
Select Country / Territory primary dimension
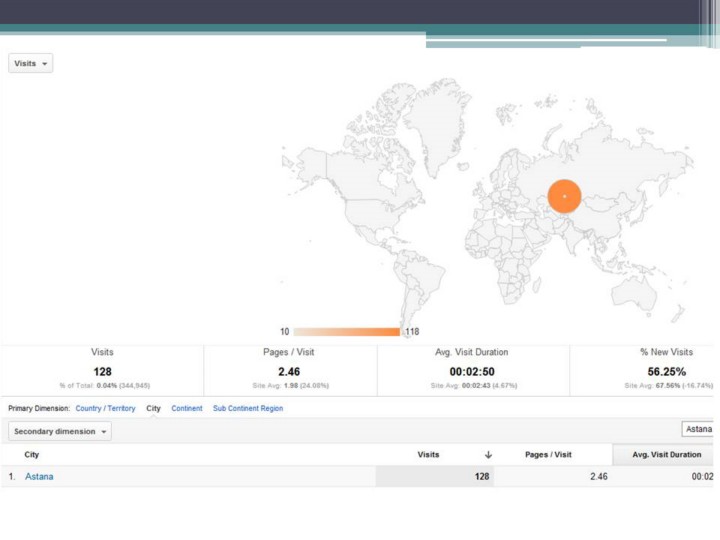tap(105, 408)
